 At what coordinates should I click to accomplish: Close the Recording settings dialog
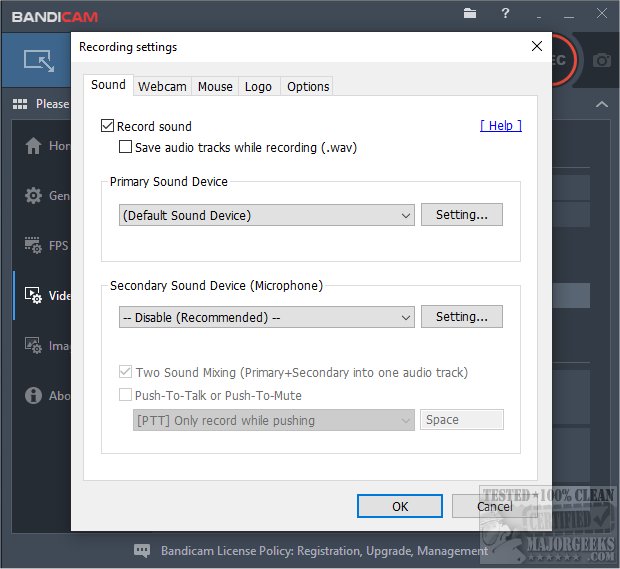[x=537, y=46]
